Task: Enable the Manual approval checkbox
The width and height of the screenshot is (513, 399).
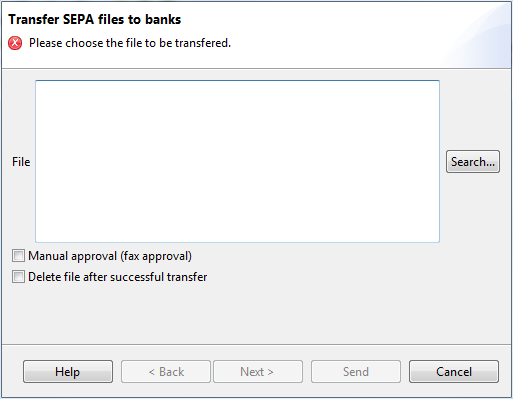Action: tap(18, 256)
